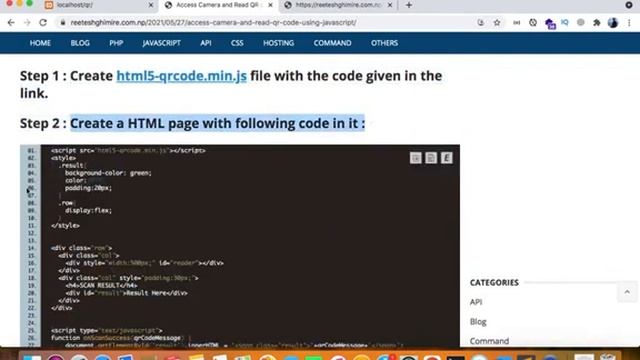Bookmark this page with the star icon

click(x=497, y=23)
